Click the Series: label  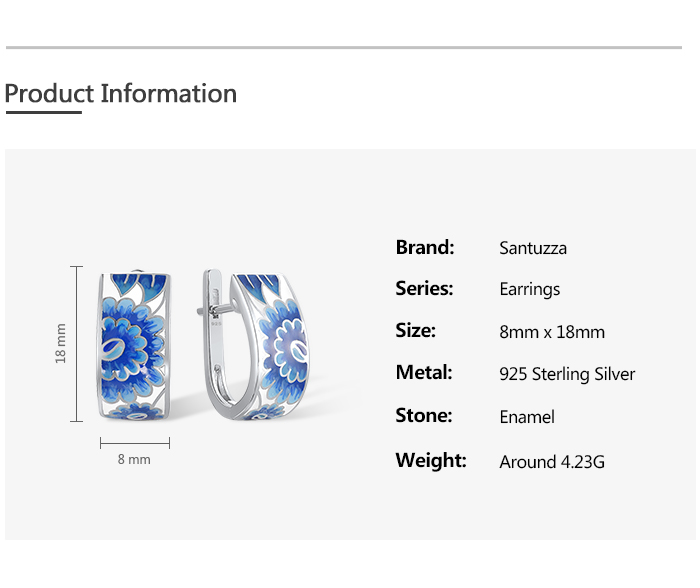pyautogui.click(x=424, y=289)
